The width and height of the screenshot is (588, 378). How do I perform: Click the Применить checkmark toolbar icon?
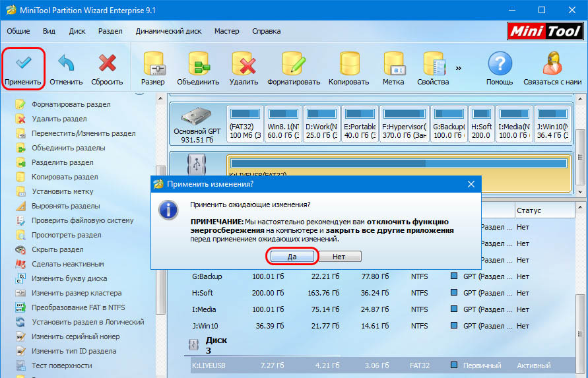tap(23, 64)
